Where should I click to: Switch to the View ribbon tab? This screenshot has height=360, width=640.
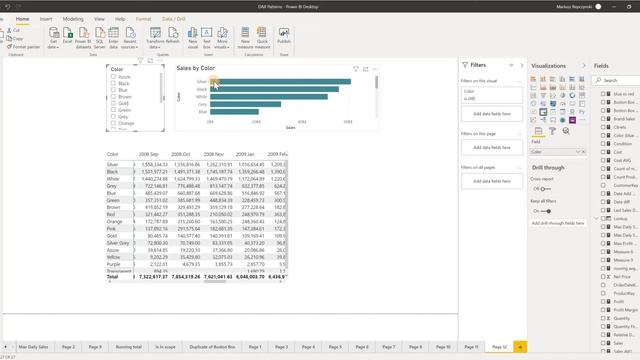click(99, 19)
